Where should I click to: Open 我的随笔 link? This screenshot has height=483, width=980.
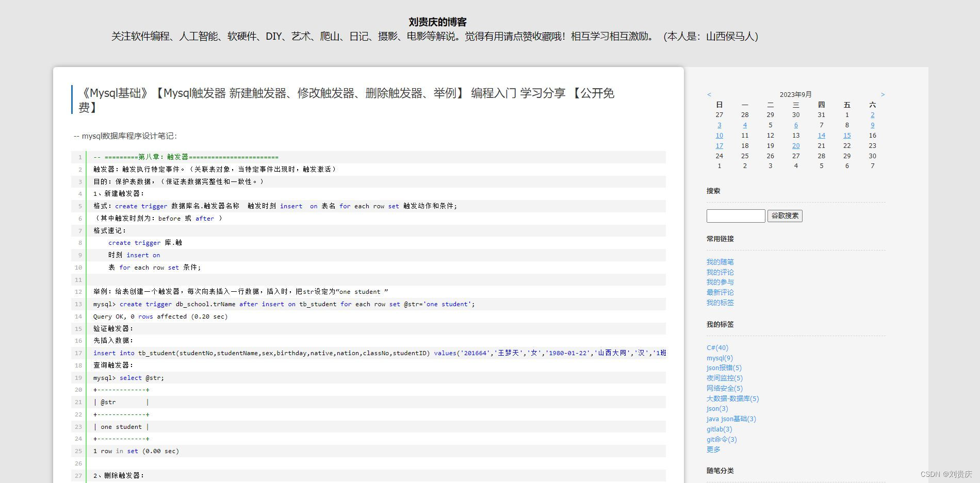[x=720, y=262]
